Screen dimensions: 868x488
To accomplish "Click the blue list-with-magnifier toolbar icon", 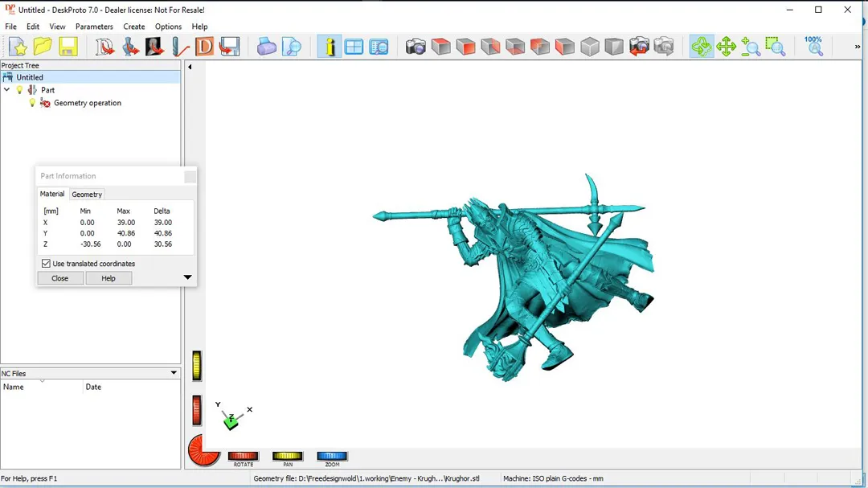I will coord(379,47).
